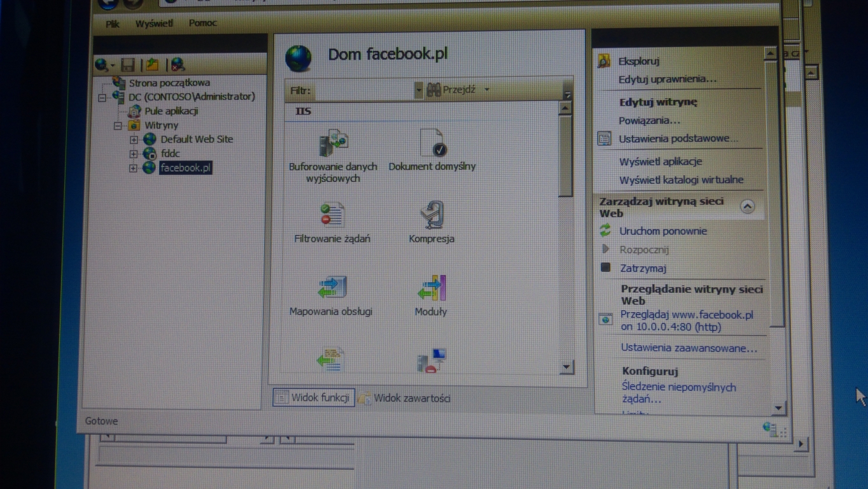The height and width of the screenshot is (489, 868).
Task: Click feature list scrollbar up arrow
Action: coord(565,108)
